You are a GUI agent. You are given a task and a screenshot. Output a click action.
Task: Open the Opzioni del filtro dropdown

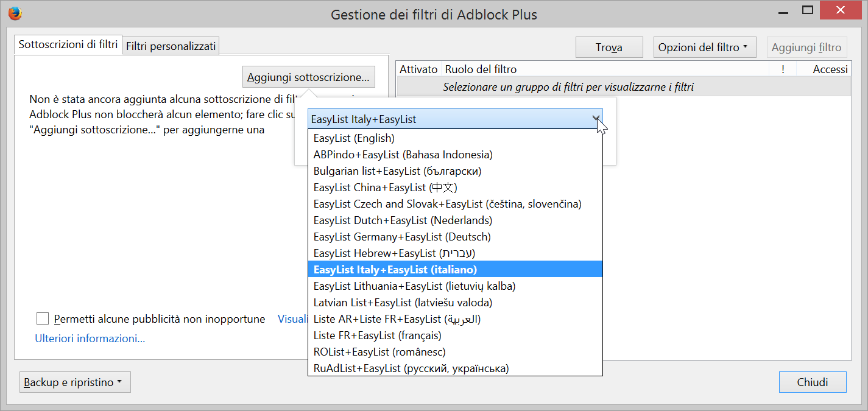(x=704, y=47)
